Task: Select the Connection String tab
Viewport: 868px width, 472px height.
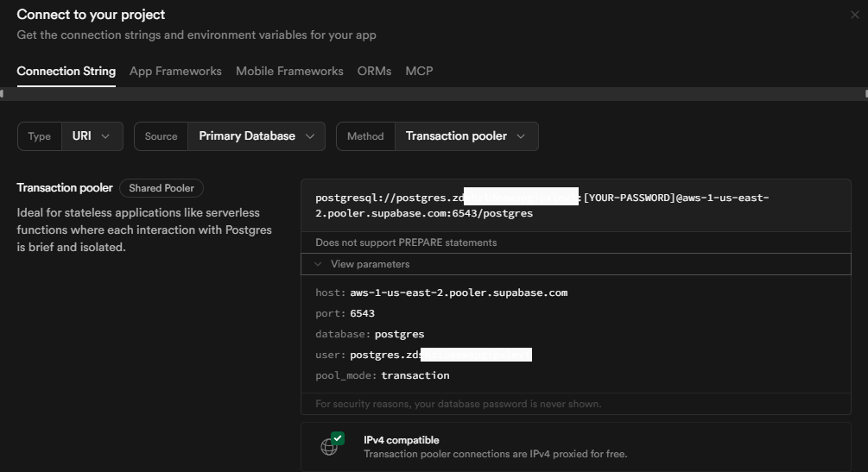Action: 66,72
